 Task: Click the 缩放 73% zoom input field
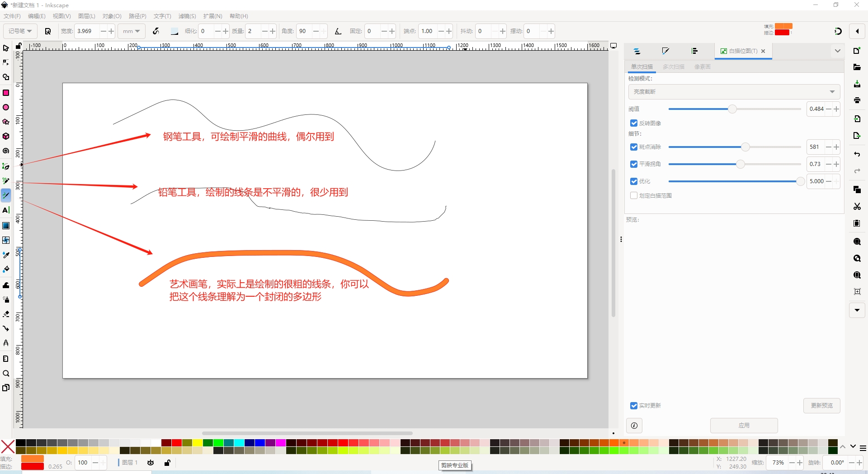point(778,463)
